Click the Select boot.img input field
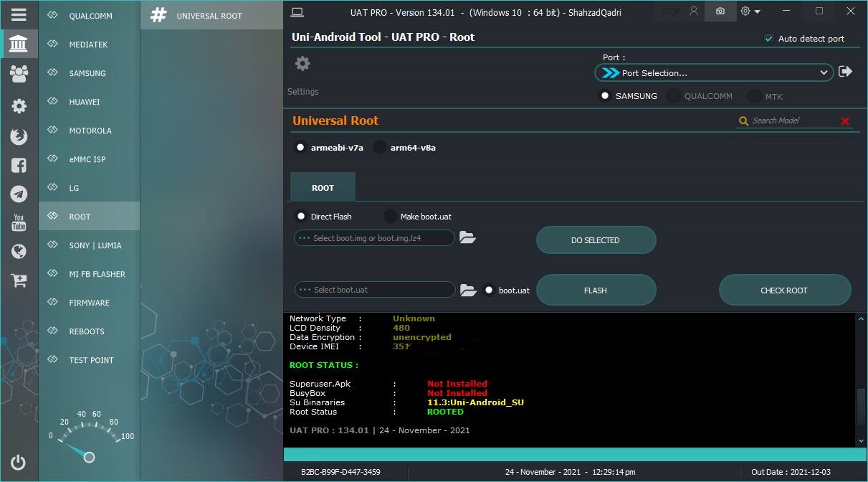Image resolution: width=868 pixels, height=482 pixels. [374, 238]
